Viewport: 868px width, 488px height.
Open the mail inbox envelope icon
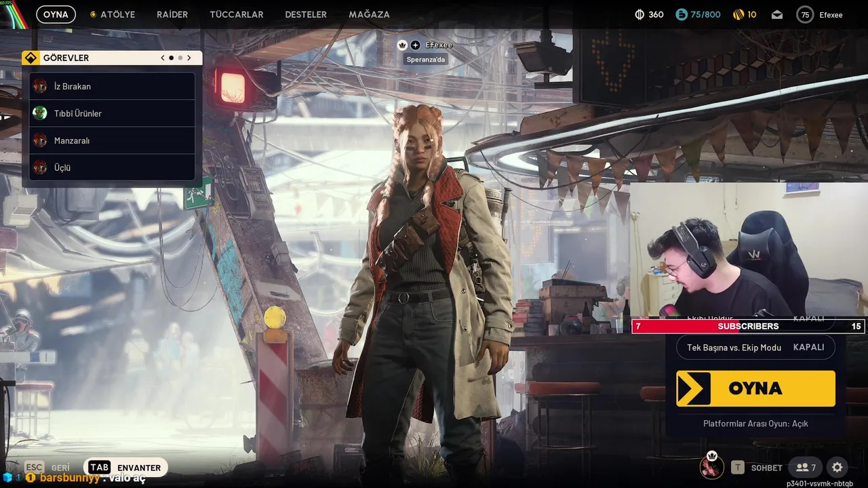pyautogui.click(x=777, y=14)
